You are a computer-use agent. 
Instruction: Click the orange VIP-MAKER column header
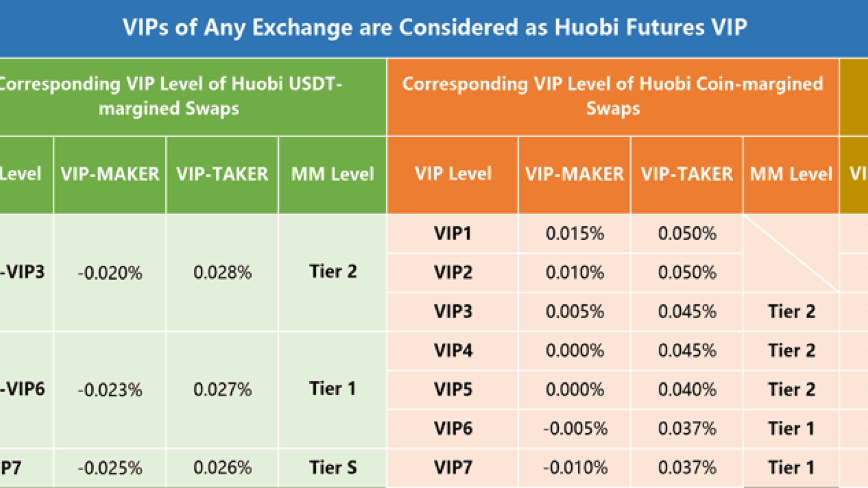tap(575, 175)
